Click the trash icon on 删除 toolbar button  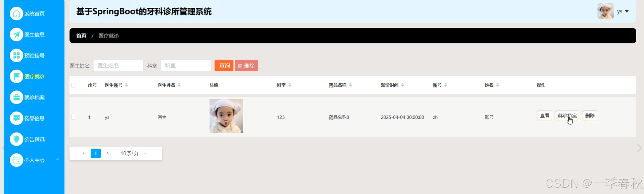(240, 66)
